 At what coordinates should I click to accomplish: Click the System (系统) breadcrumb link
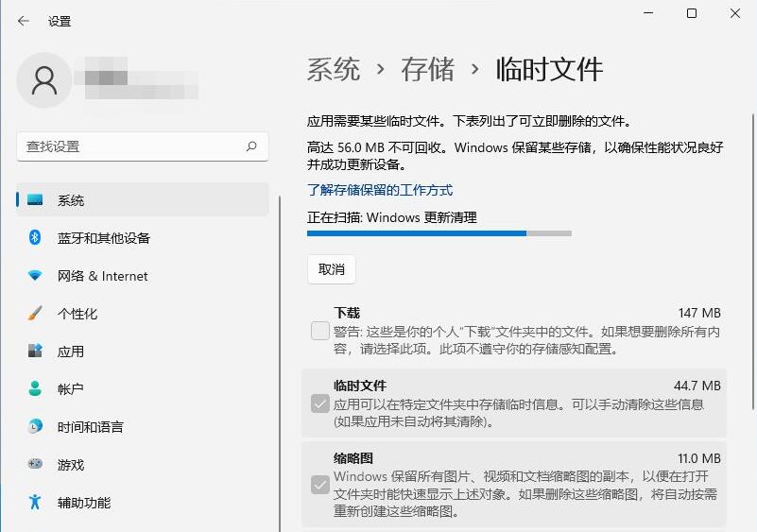point(334,69)
